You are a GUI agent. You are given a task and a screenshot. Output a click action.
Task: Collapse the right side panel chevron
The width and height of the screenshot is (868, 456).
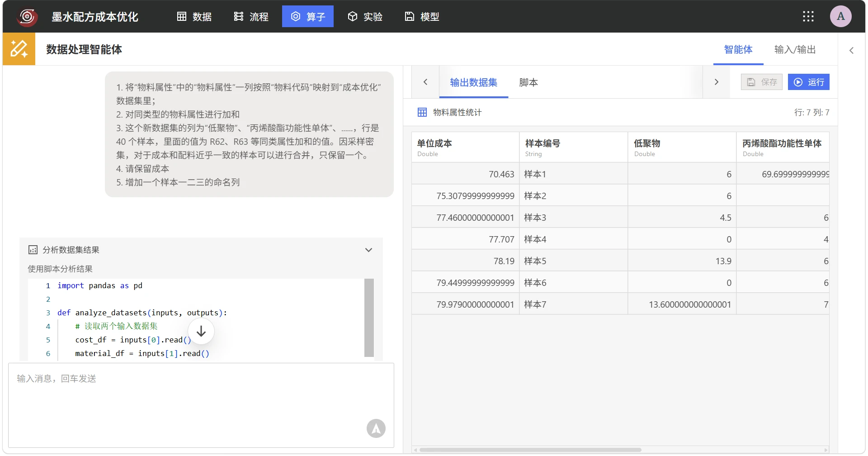tap(851, 50)
